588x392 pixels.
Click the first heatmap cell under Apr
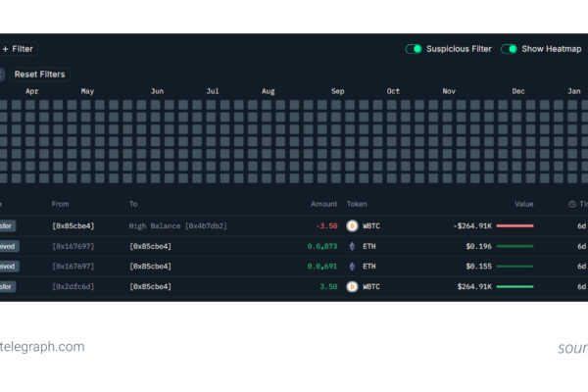[x=32, y=104]
